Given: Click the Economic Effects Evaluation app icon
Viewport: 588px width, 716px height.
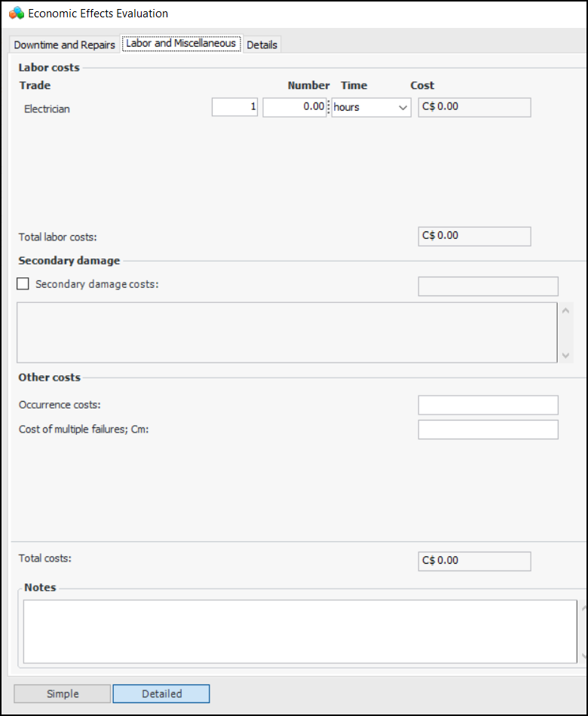Looking at the screenshot, I should (x=16, y=14).
